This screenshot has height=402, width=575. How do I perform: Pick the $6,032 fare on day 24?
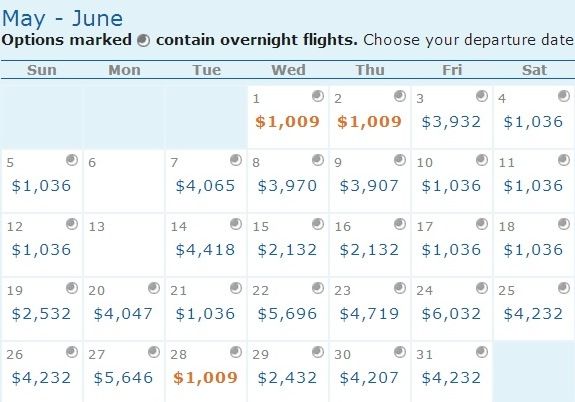point(451,314)
